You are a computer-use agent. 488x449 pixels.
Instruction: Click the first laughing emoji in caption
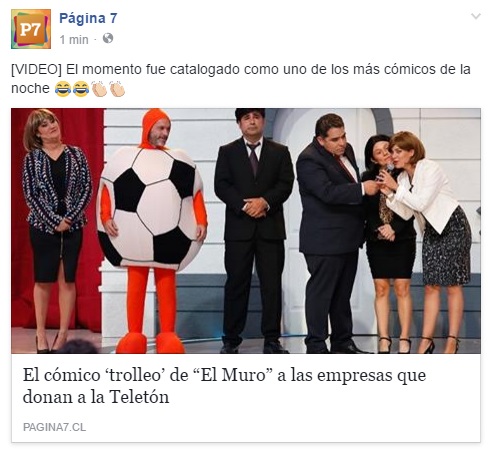(x=63, y=89)
